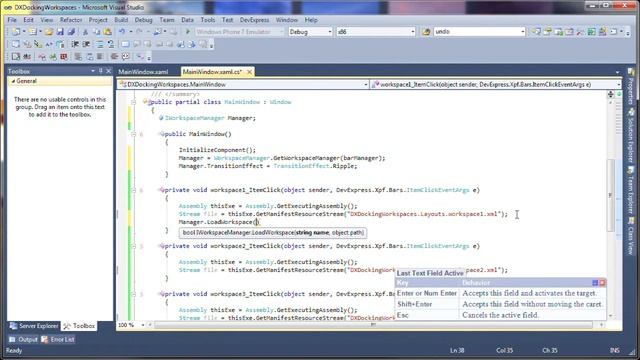Open the Output tab at the bottom
Viewport: 640px width, 360px height.
coord(24,339)
